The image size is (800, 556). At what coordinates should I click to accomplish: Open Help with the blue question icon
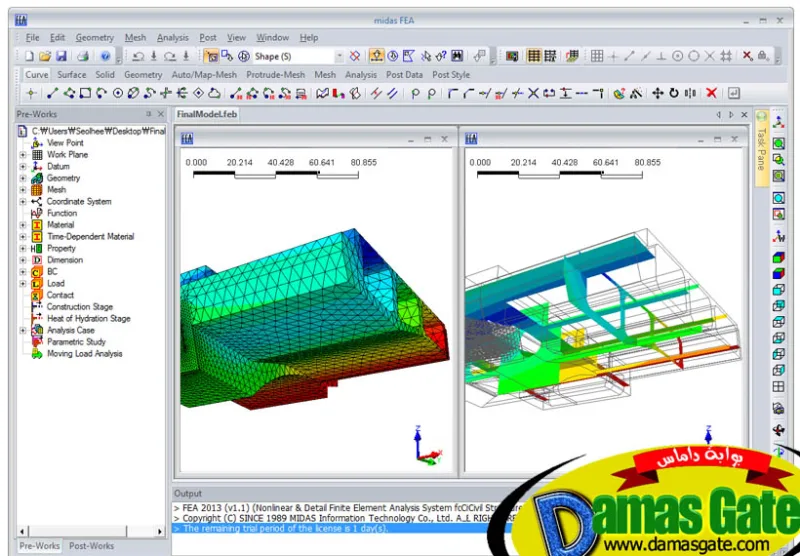[x=105, y=56]
